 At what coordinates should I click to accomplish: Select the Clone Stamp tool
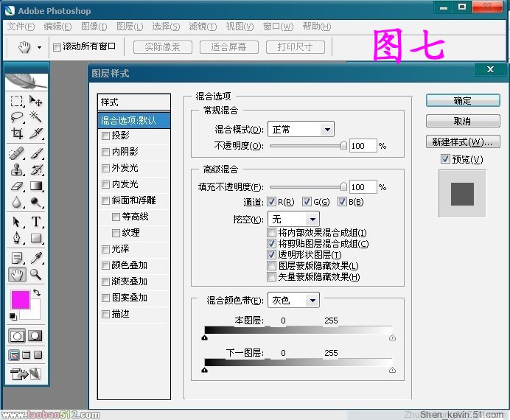point(17,169)
